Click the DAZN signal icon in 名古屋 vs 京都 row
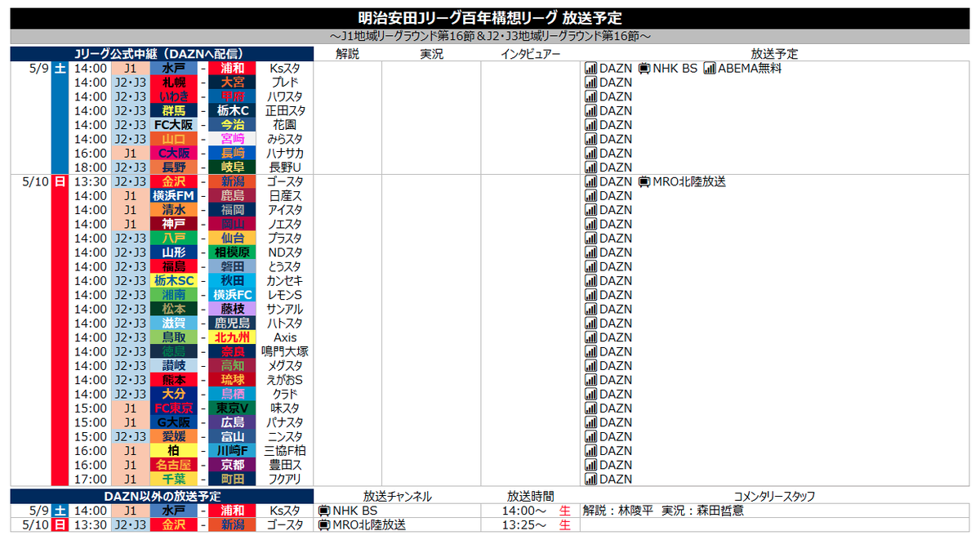Image resolution: width=980 pixels, height=540 pixels. point(590,465)
